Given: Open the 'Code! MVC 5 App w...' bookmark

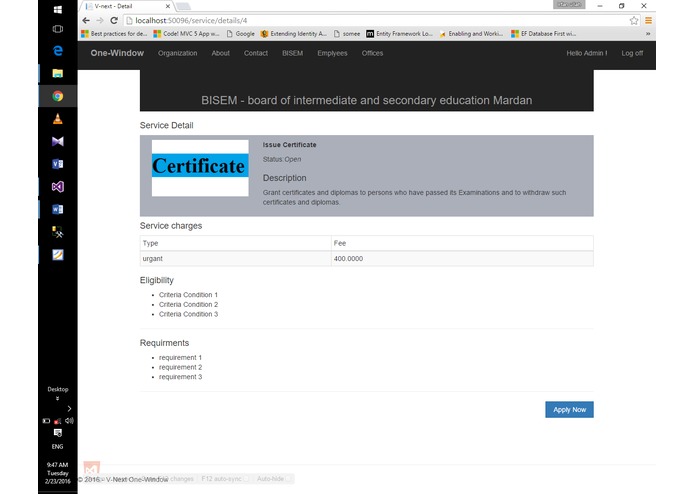Looking at the screenshot, I should [x=186, y=34].
